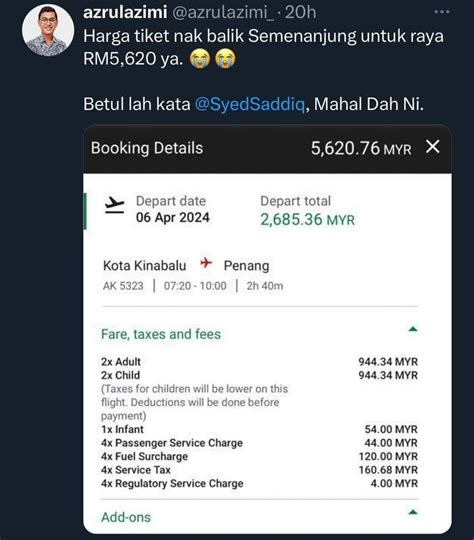Click the Depart total 2,685.36 MYR
Viewport: 474px width, 540px height.
(307, 219)
